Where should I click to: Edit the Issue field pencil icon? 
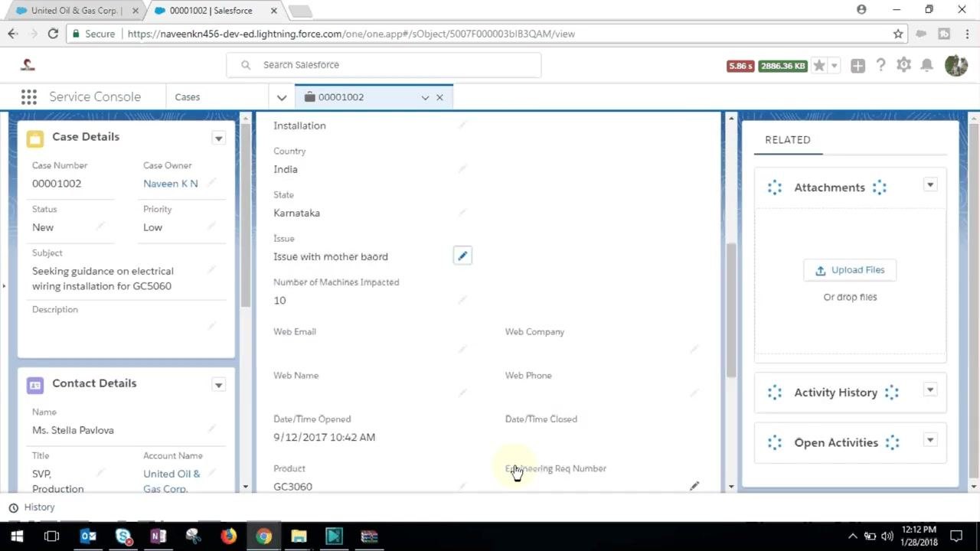[x=462, y=256]
